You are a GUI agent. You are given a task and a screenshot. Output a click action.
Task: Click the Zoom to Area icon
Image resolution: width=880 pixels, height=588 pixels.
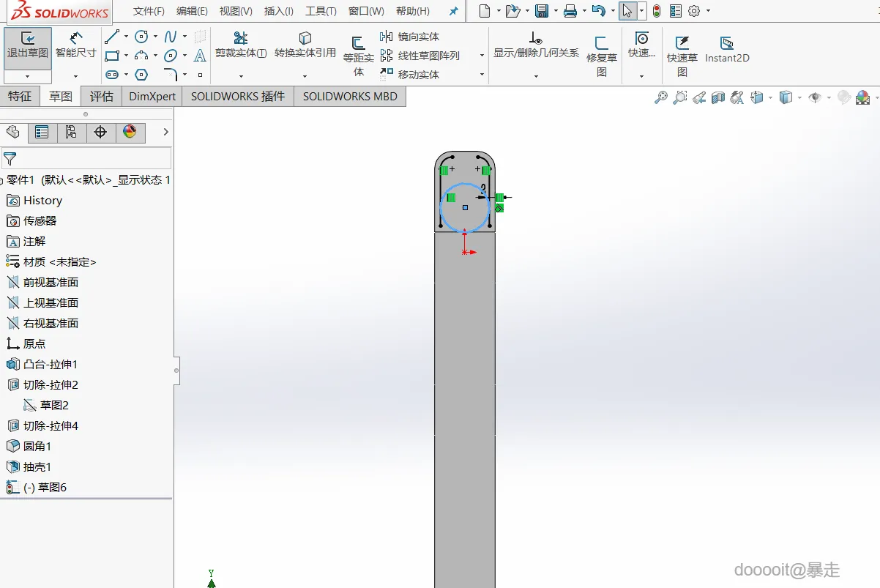680,97
